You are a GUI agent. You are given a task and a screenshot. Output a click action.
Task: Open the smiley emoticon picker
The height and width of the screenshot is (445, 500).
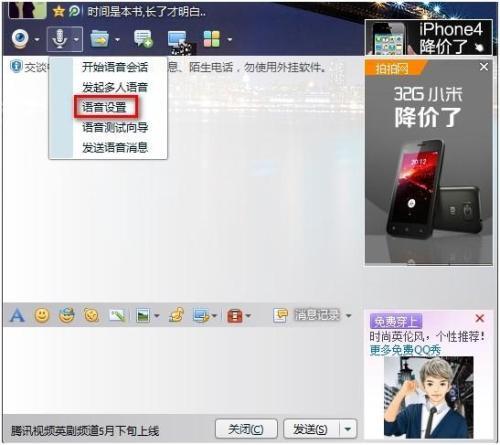42,315
